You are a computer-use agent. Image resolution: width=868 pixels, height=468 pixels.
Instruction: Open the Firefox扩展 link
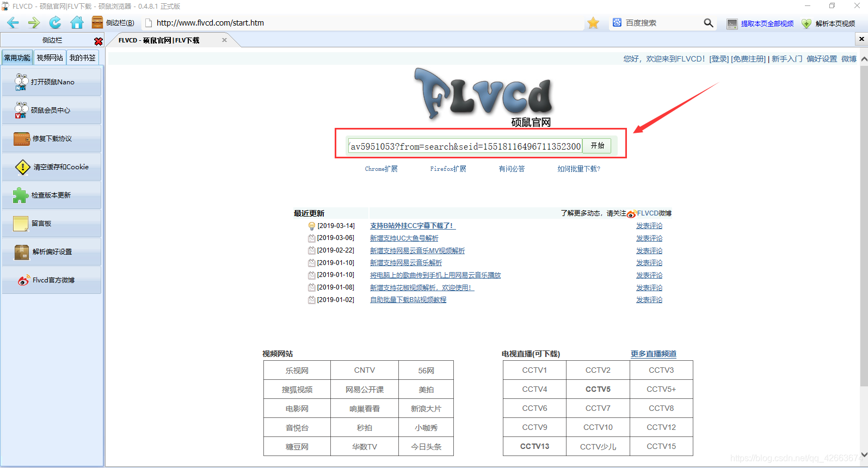448,169
